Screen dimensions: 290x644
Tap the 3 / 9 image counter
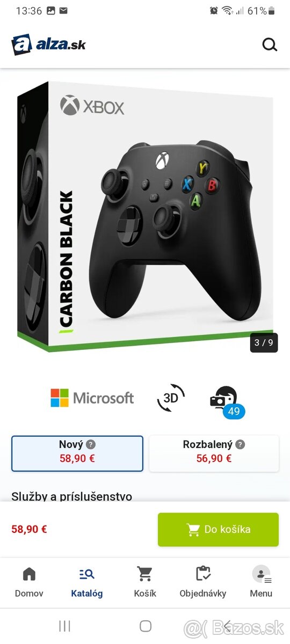tap(264, 343)
